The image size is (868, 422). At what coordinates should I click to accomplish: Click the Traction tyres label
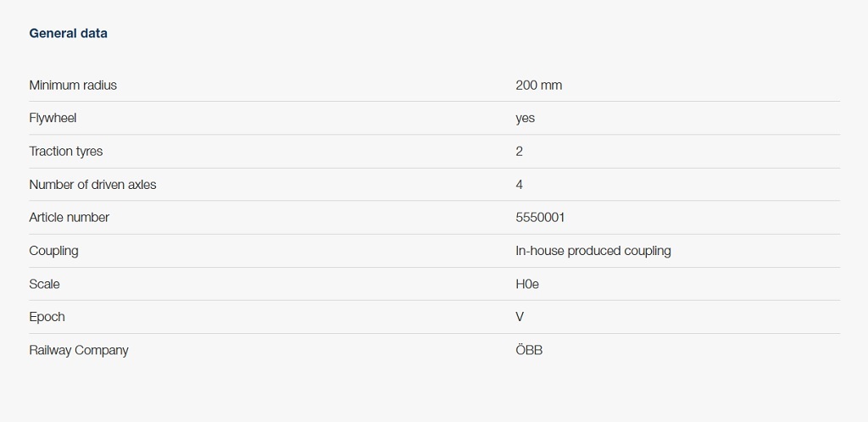pyautogui.click(x=66, y=151)
